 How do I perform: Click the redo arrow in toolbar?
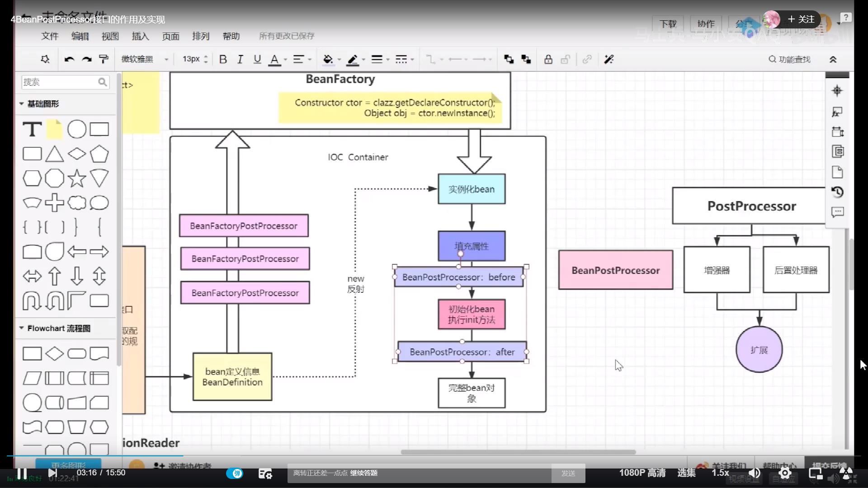click(87, 59)
